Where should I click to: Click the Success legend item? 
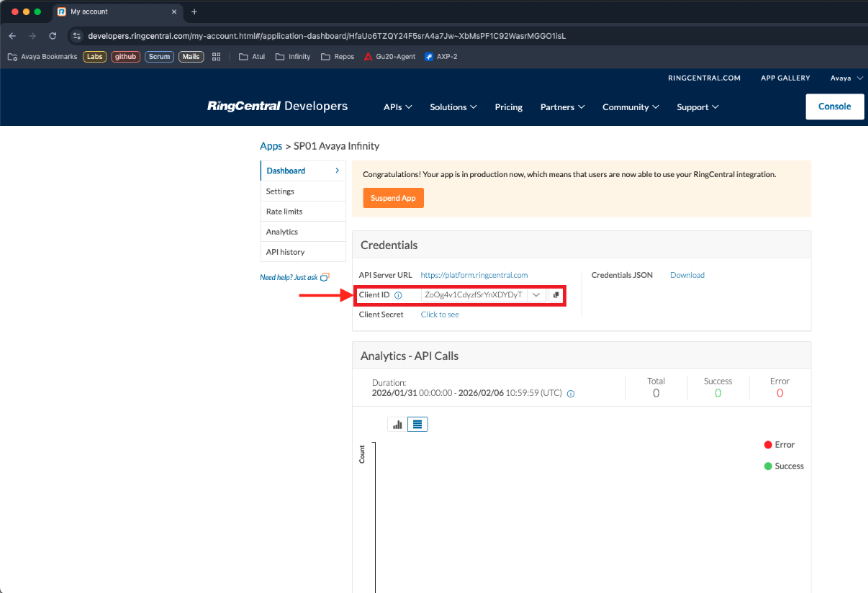coord(784,466)
